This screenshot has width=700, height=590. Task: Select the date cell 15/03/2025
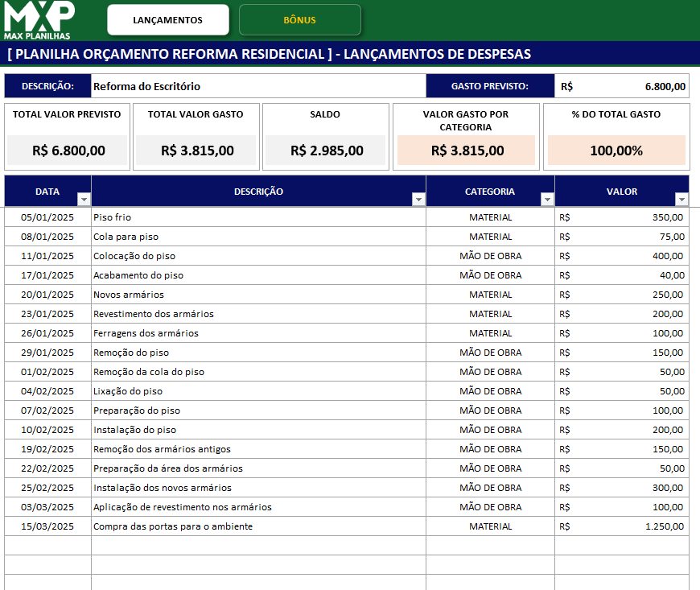48,526
